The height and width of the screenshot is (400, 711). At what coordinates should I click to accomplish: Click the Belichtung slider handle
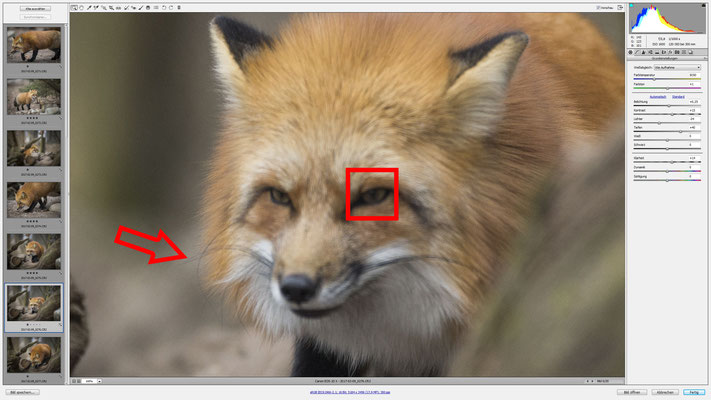click(669, 106)
